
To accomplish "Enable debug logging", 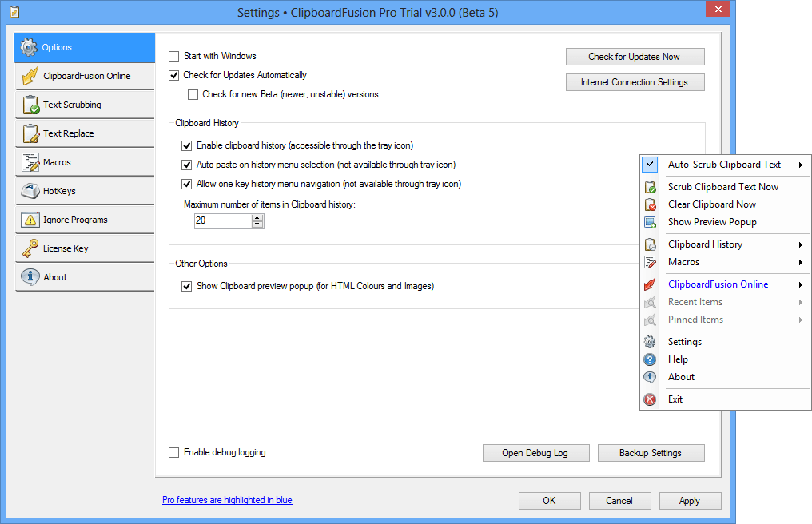I will point(173,452).
